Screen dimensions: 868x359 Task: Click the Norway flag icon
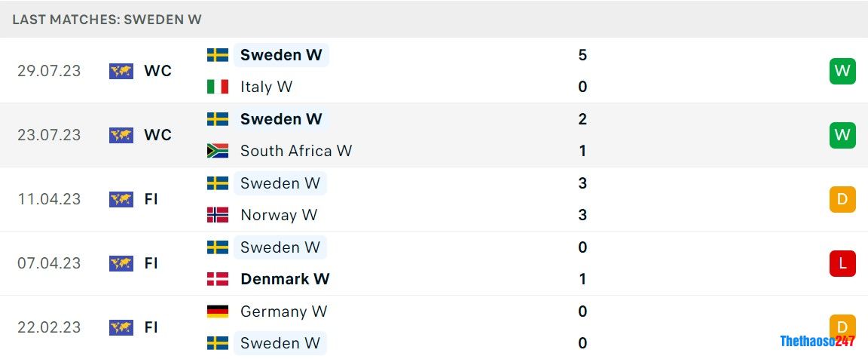tap(218, 215)
